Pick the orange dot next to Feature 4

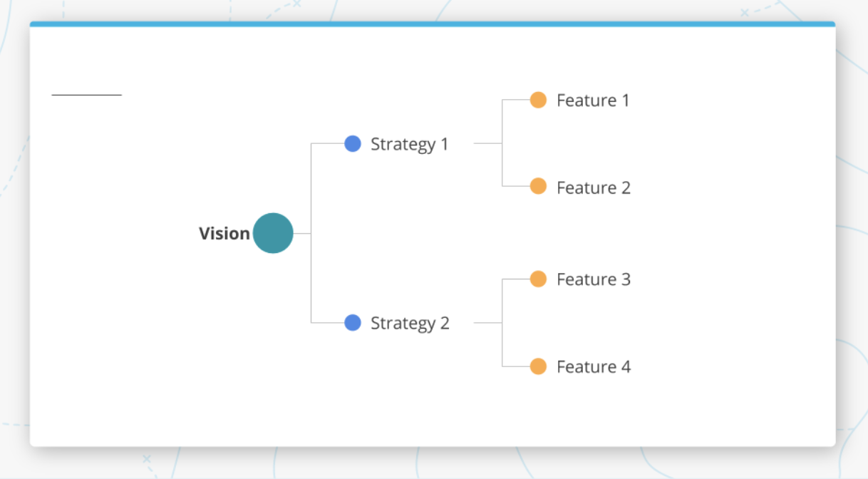(538, 366)
